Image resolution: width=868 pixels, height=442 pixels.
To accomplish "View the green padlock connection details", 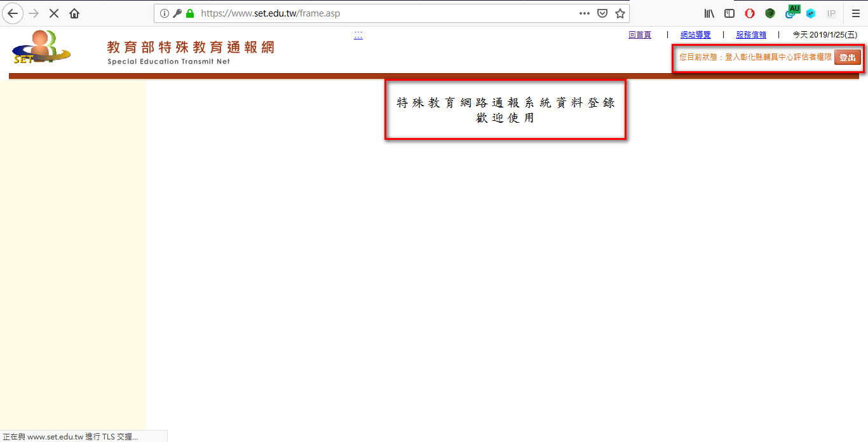I will point(189,13).
